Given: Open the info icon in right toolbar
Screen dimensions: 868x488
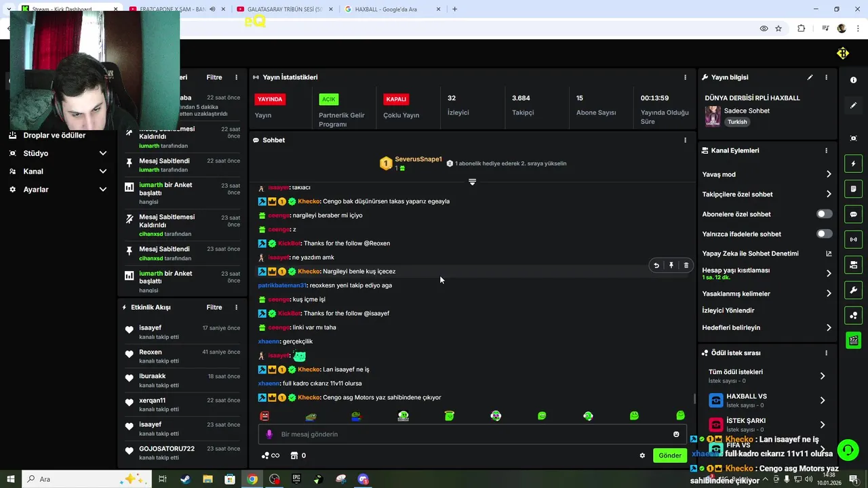Looking at the screenshot, I should 853,80.
